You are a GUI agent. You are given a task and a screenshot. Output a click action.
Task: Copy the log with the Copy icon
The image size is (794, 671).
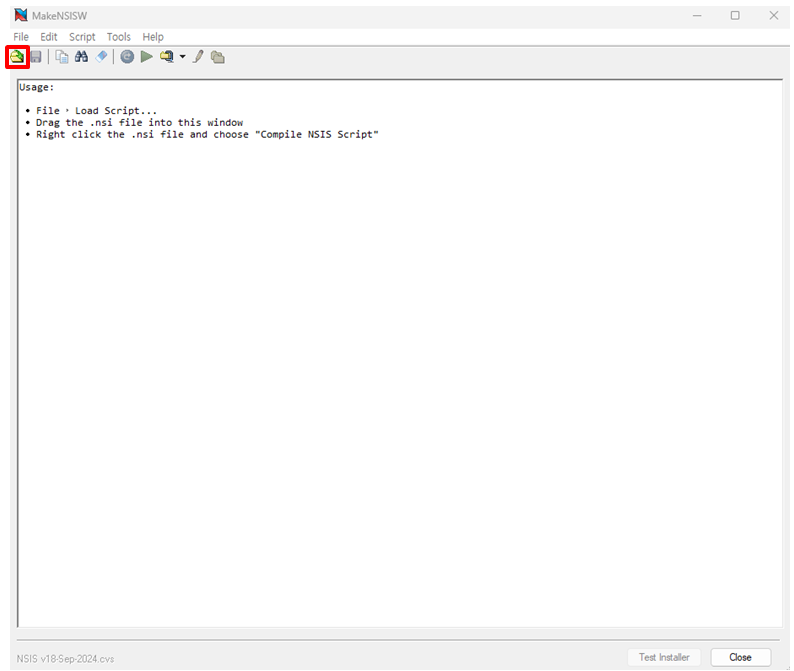click(62, 57)
